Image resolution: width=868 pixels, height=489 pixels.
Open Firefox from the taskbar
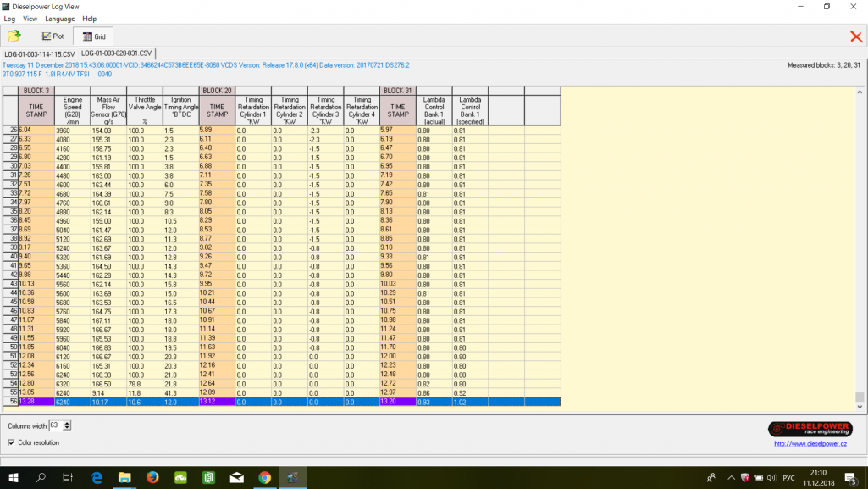click(152, 478)
